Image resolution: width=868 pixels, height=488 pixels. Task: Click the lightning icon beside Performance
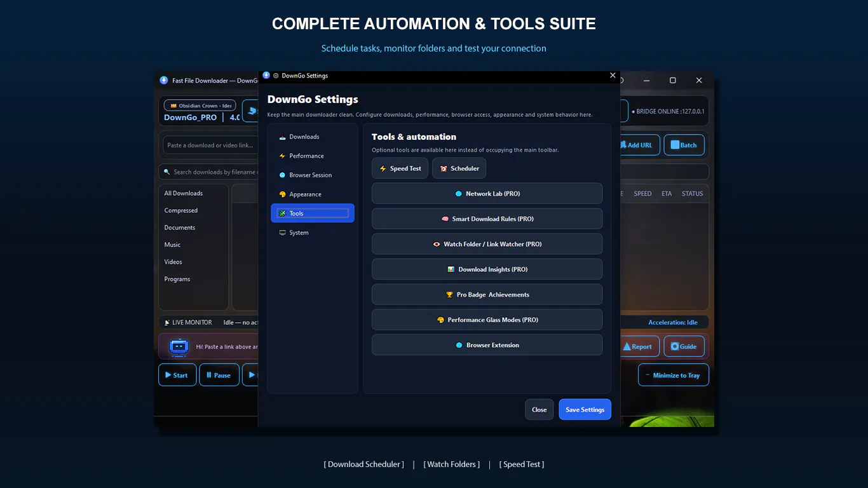pos(282,156)
